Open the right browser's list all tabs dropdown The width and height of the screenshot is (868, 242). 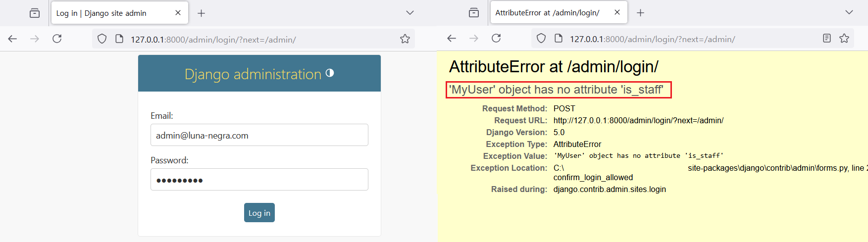click(x=849, y=12)
